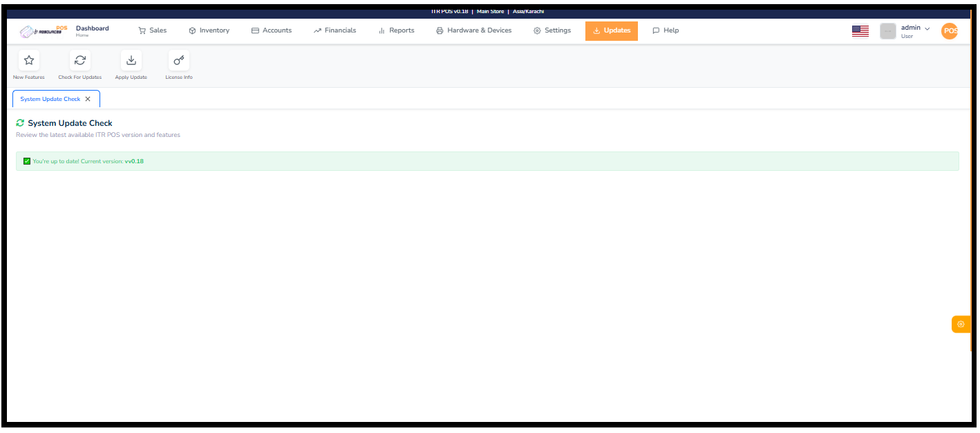The height and width of the screenshot is (433, 980).
Task: Open the orange settings gear on right edge
Action: coord(961,324)
